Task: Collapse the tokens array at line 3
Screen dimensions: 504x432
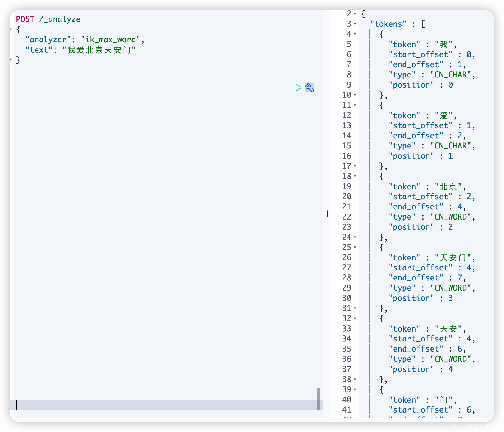Action: (355, 24)
